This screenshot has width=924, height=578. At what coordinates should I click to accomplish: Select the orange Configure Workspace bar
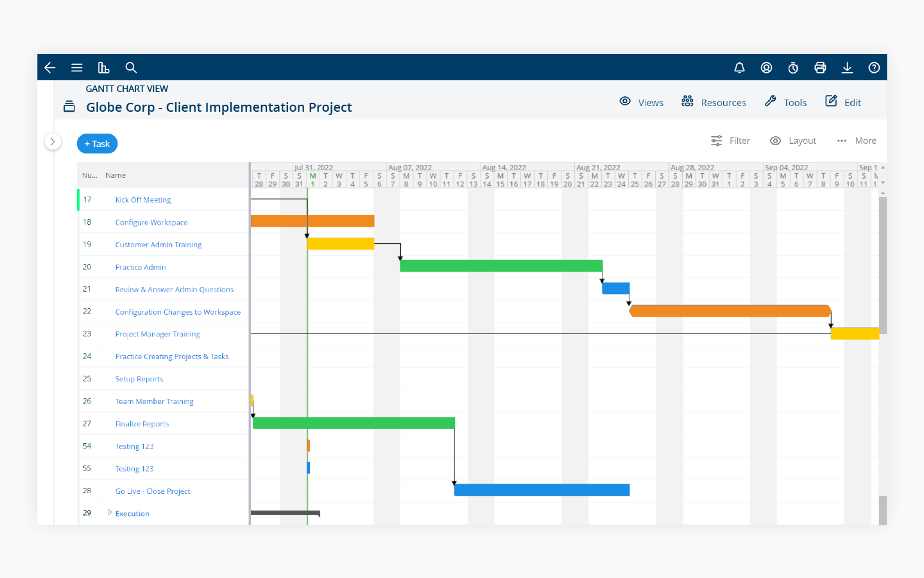tap(312, 221)
